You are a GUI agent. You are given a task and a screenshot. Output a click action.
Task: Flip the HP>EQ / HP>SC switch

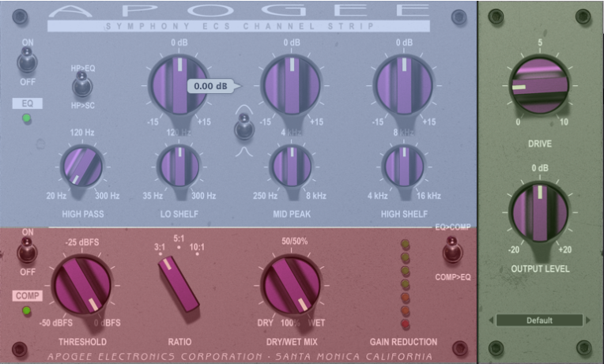pyautogui.click(x=82, y=85)
